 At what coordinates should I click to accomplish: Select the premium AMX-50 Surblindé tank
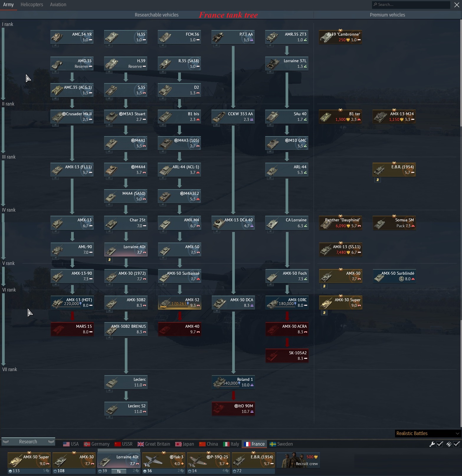(394, 276)
